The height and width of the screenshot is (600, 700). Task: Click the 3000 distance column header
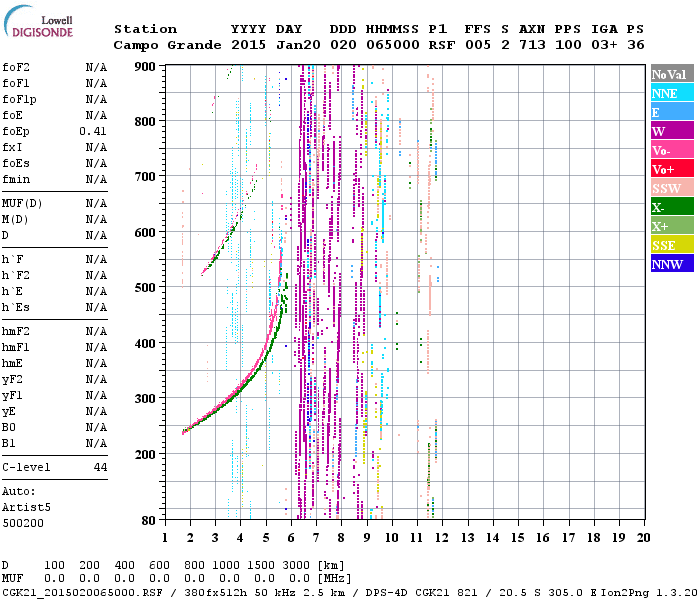(x=296, y=565)
